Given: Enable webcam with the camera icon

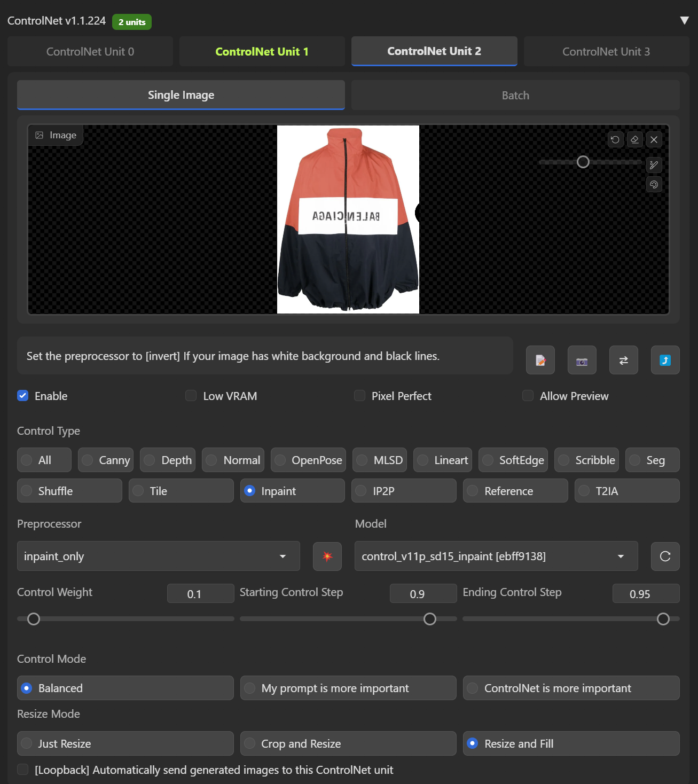Looking at the screenshot, I should coord(582,360).
